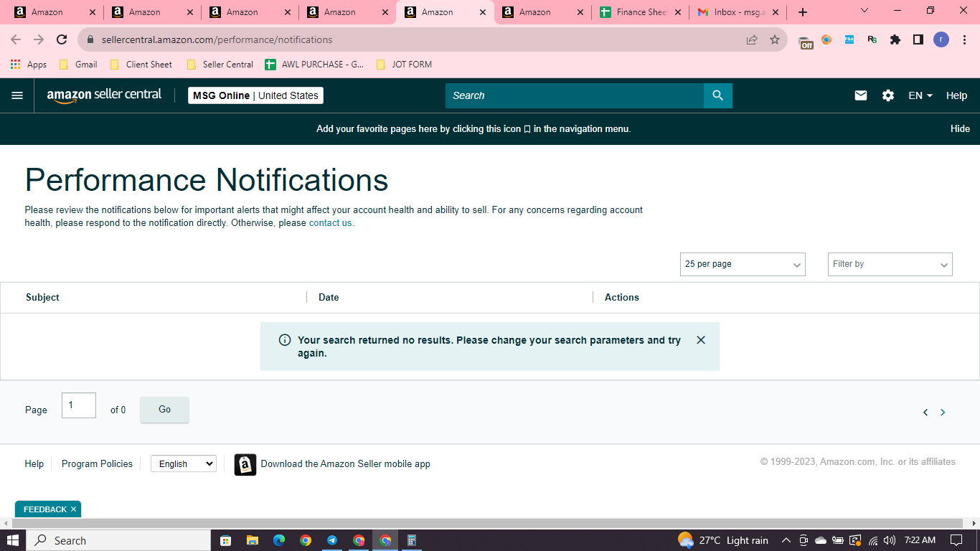Switch to the Finance Sheet tab
This screenshot has height=551, width=980.
(640, 12)
